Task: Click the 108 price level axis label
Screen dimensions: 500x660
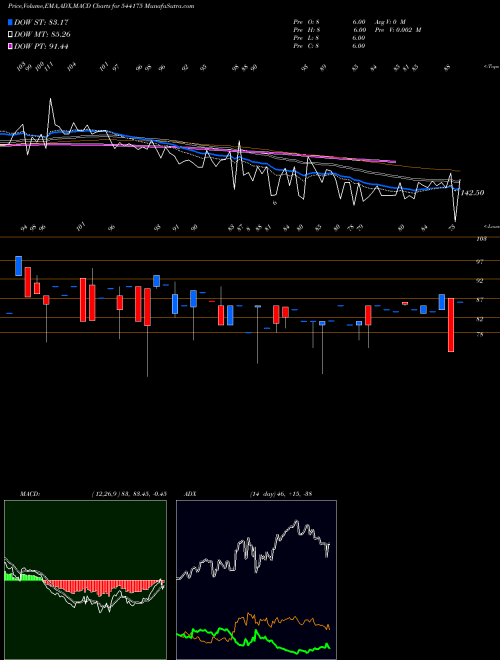Action: [x=481, y=239]
